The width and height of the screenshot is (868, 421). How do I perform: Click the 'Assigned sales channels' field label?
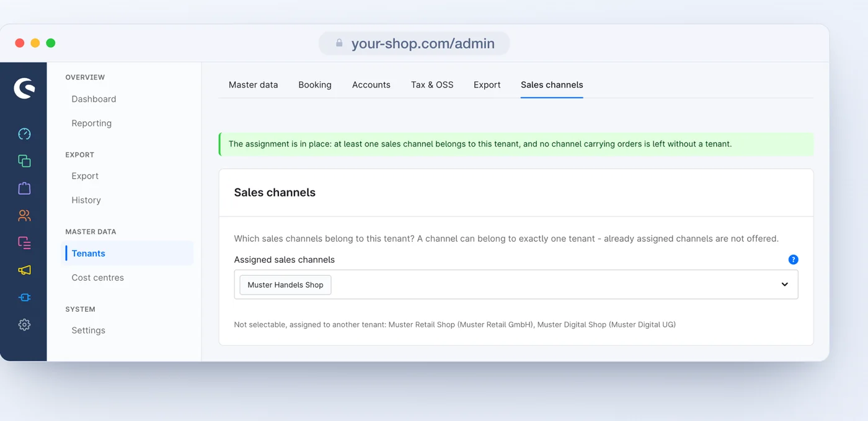[x=285, y=260]
